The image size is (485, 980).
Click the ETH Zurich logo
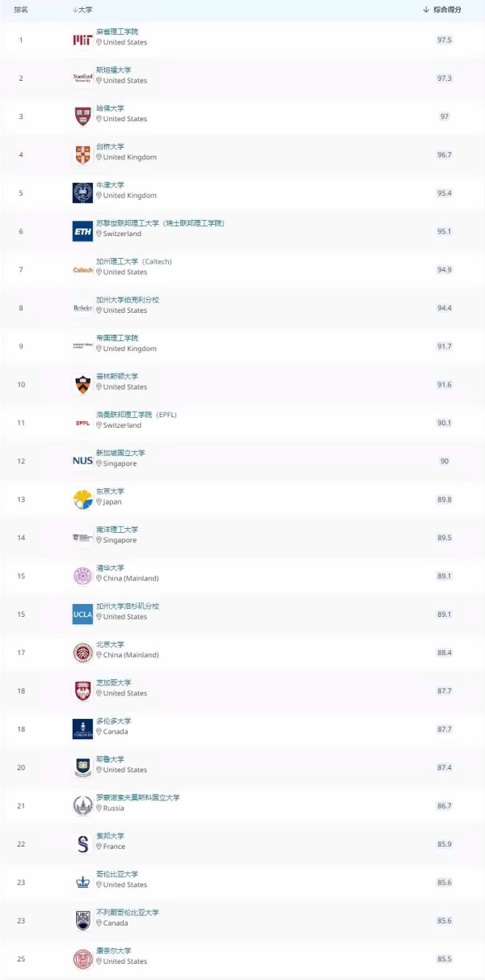point(82,231)
